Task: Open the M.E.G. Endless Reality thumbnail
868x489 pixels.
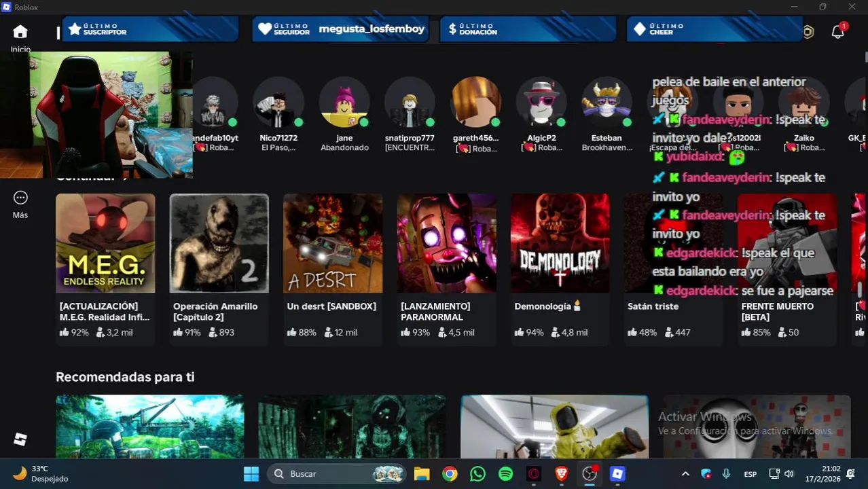Action: pos(105,243)
